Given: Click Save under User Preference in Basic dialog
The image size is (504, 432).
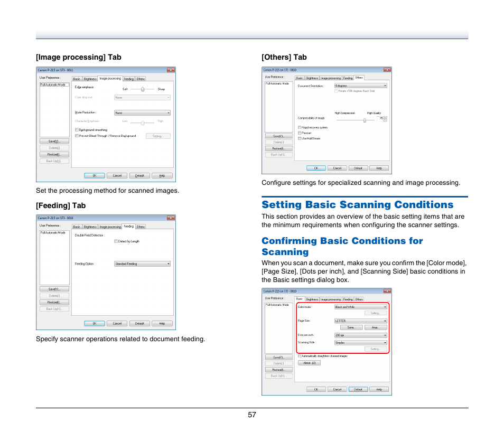Looking at the screenshot, I should pos(278,358).
